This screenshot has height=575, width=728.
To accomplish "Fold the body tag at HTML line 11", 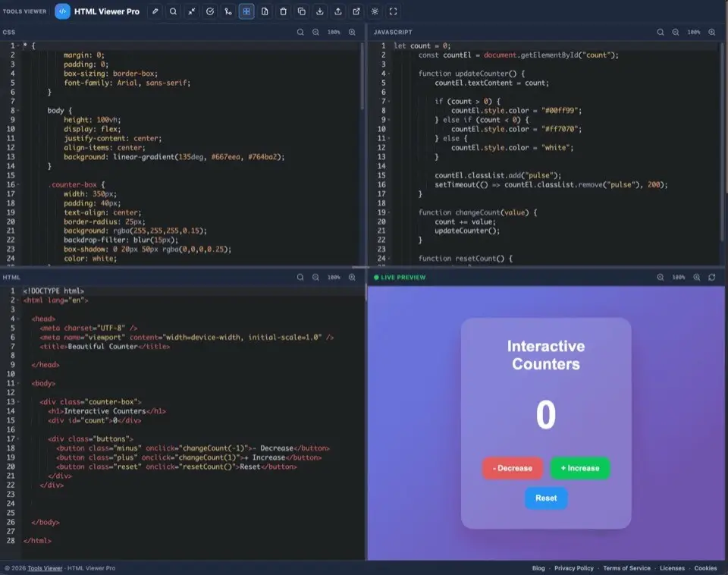I will 18,383.
